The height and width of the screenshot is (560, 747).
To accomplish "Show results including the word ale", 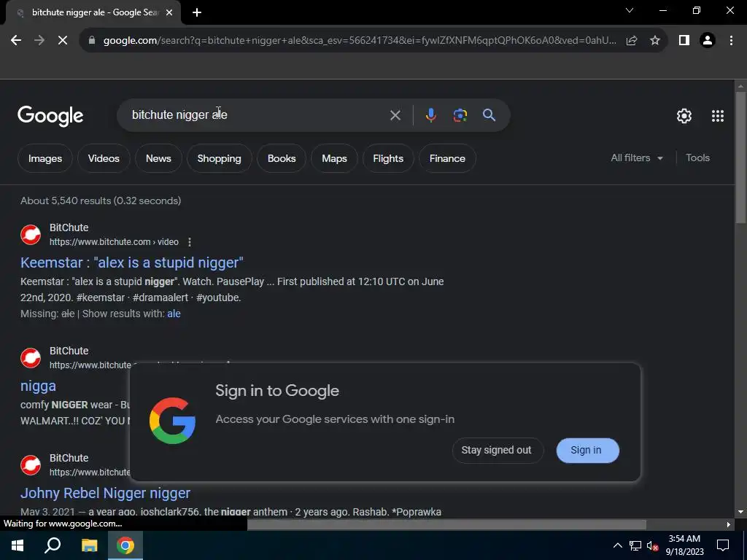I will 174,314.
